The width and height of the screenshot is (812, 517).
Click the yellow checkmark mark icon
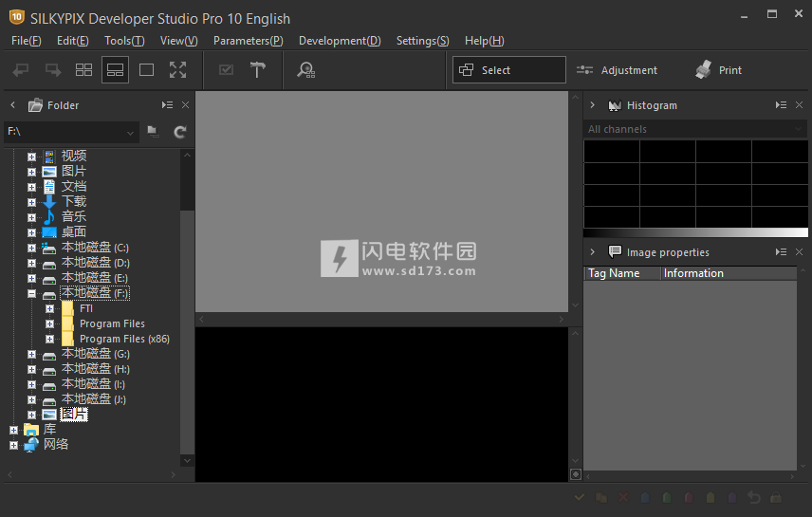[580, 497]
